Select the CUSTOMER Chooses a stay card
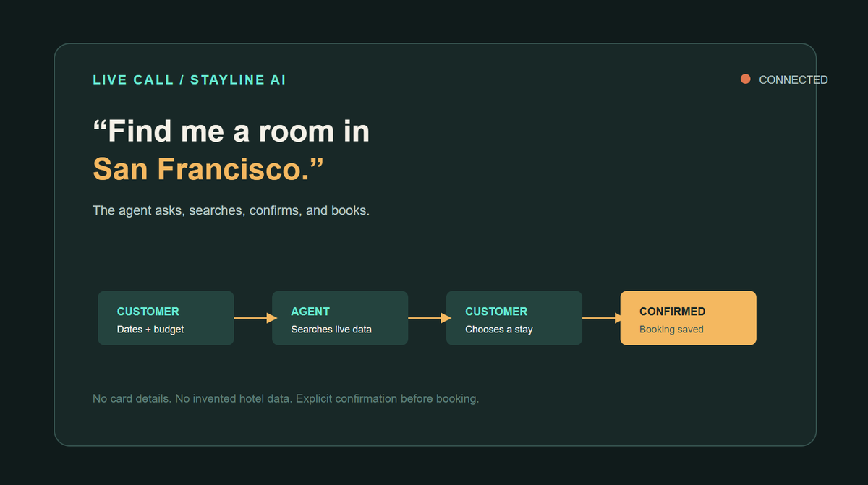The width and height of the screenshot is (868, 485). pyautogui.click(x=514, y=318)
